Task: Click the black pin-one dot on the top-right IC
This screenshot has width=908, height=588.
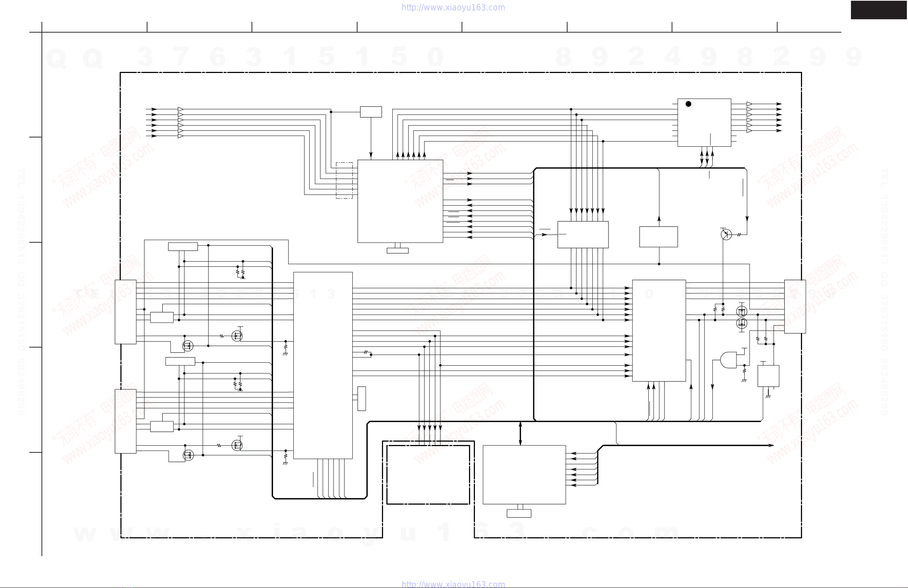Action: tap(688, 104)
